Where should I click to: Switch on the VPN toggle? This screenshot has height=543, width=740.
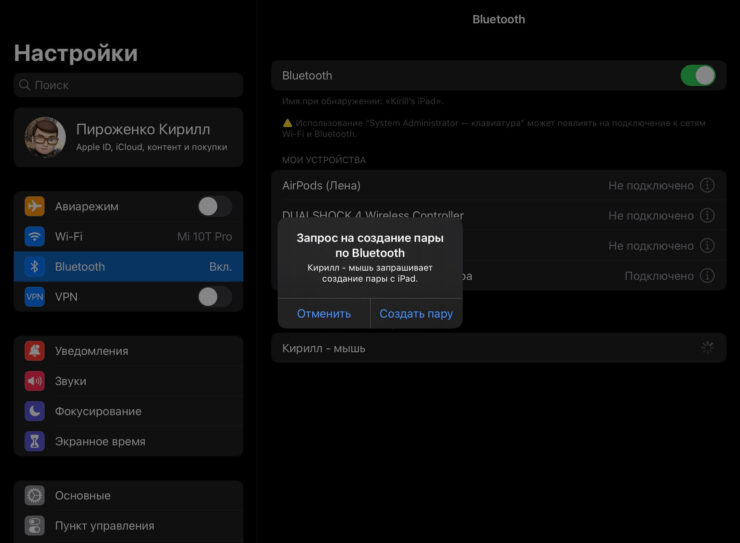214,297
